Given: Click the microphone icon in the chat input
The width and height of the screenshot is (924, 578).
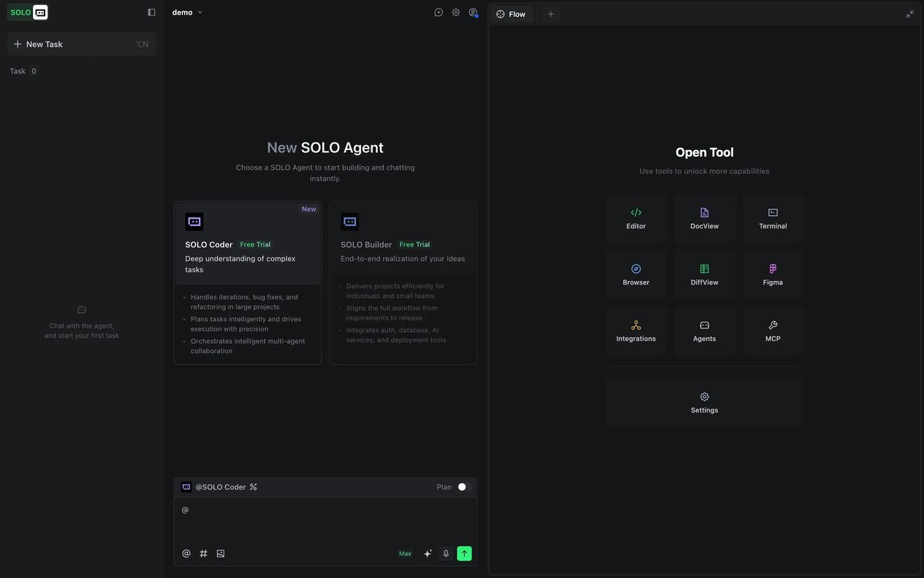Looking at the screenshot, I should [x=446, y=553].
